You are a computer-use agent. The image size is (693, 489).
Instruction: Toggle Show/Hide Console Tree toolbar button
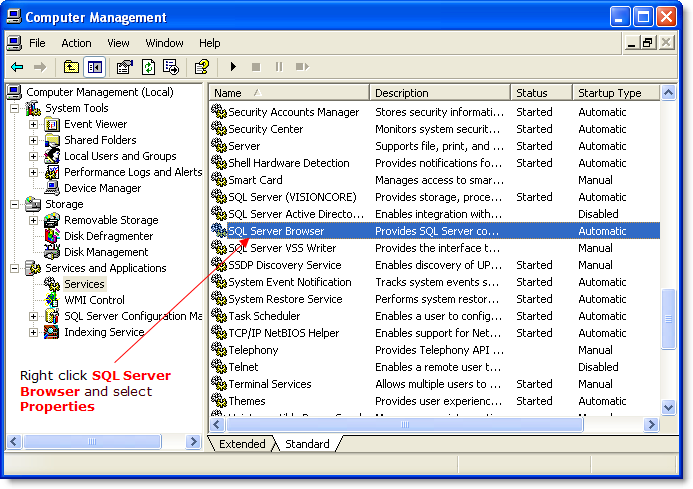[x=95, y=67]
